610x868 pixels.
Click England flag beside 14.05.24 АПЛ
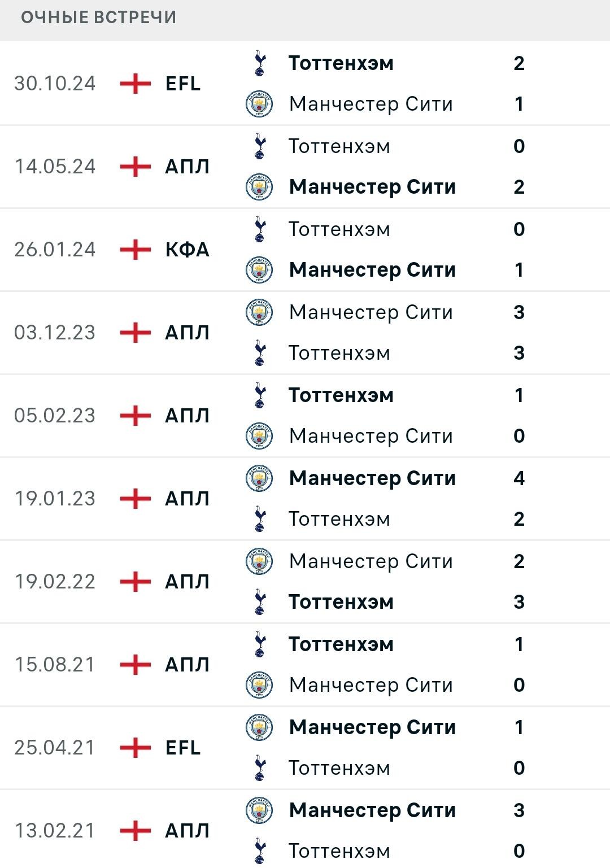[136, 167]
